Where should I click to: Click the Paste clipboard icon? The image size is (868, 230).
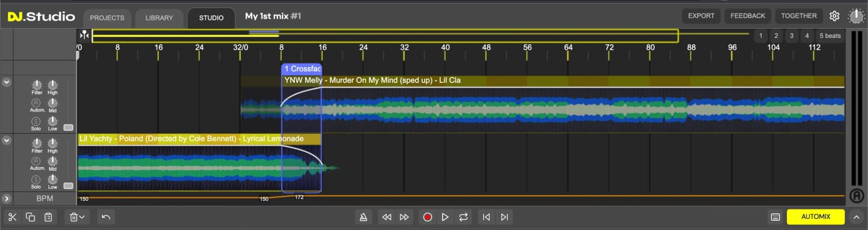48,217
